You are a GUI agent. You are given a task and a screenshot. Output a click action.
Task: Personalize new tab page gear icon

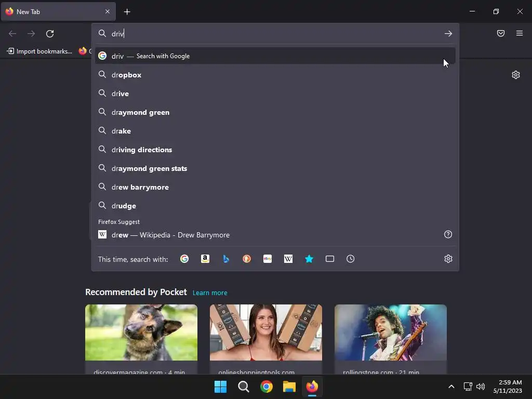516,75
